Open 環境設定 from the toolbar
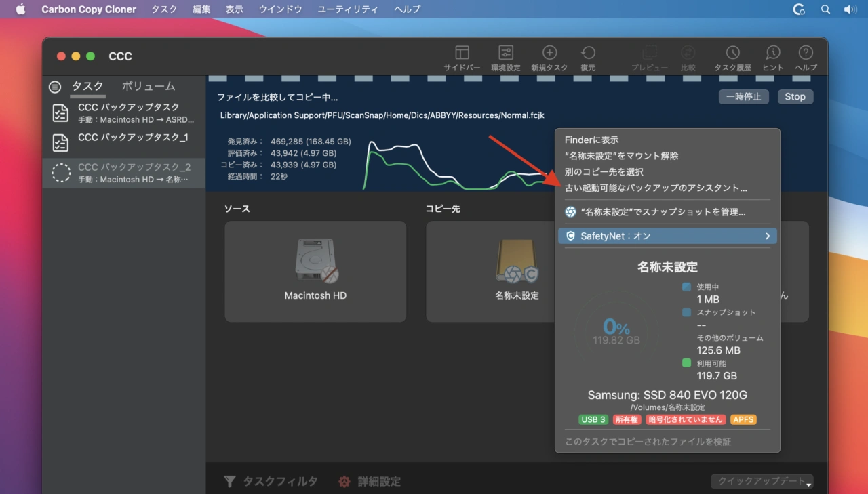868x494 pixels. click(506, 53)
